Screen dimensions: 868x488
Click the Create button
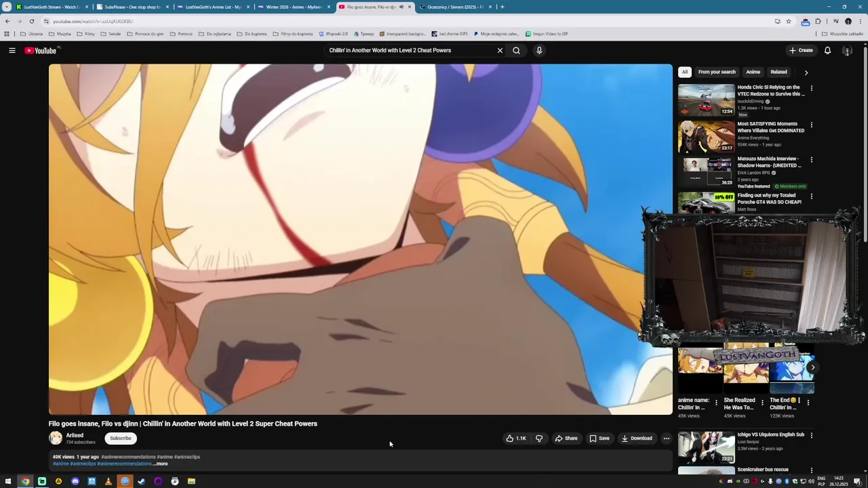tap(800, 50)
